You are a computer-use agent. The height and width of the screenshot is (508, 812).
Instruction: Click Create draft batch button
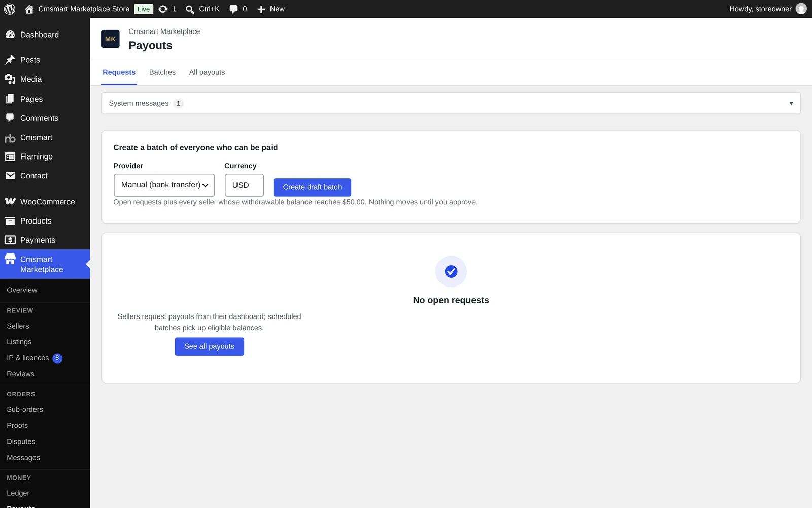coord(312,187)
